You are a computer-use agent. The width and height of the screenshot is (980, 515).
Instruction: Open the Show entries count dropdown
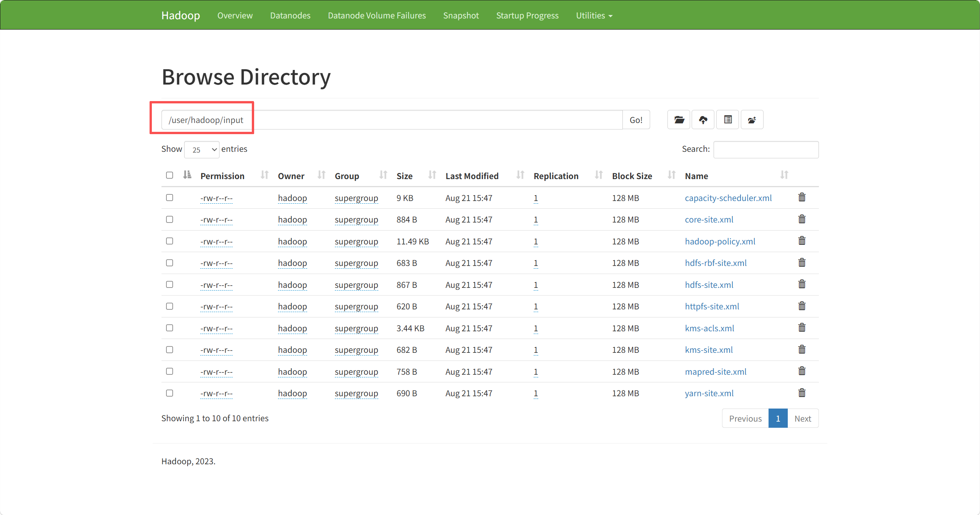click(x=202, y=150)
